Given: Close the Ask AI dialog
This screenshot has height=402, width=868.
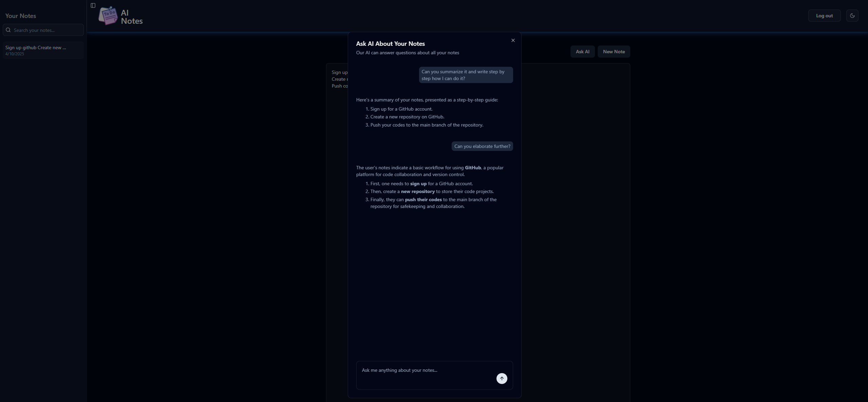Looking at the screenshot, I should click(513, 40).
